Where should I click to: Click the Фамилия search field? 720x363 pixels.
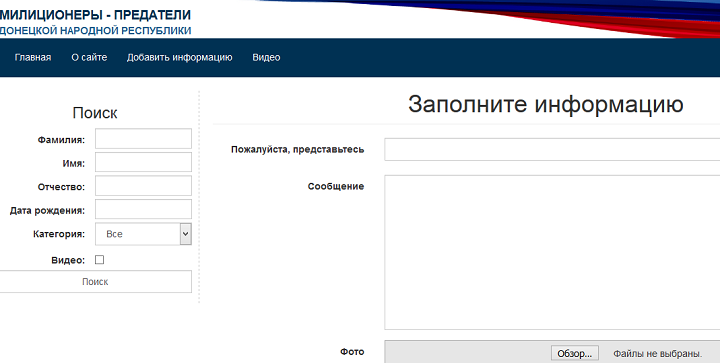143,139
